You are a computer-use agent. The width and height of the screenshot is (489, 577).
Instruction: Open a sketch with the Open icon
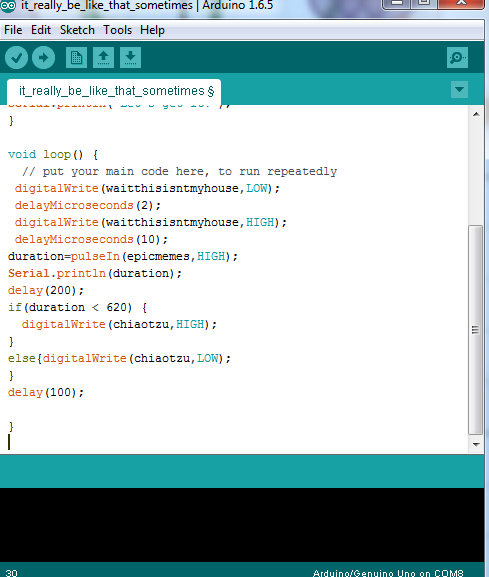click(x=103, y=57)
